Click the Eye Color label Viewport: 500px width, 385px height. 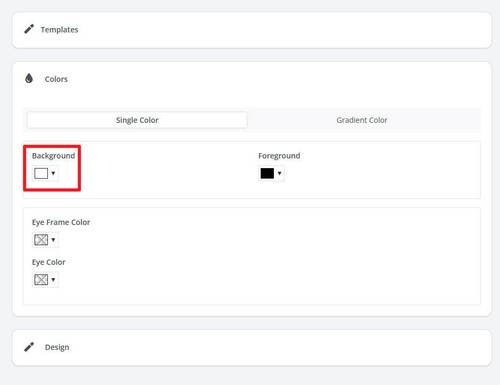click(49, 262)
